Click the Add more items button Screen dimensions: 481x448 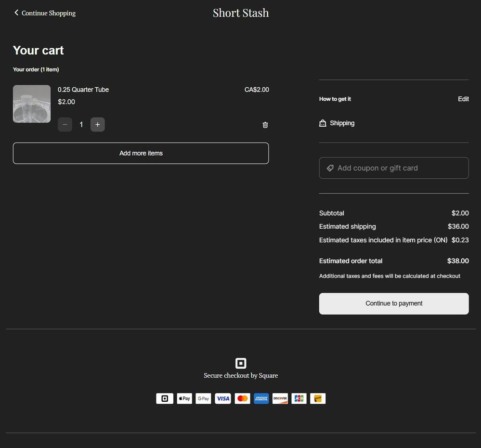pos(141,153)
